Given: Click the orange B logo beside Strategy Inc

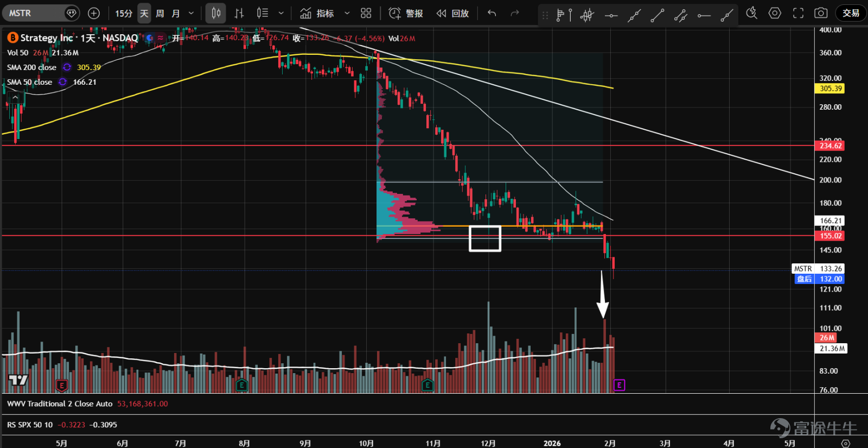Looking at the screenshot, I should pos(12,38).
